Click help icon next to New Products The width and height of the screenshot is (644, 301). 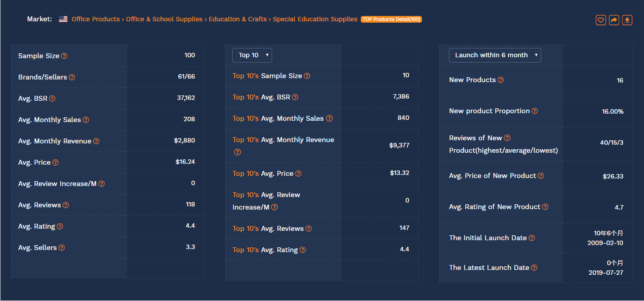pos(501,80)
